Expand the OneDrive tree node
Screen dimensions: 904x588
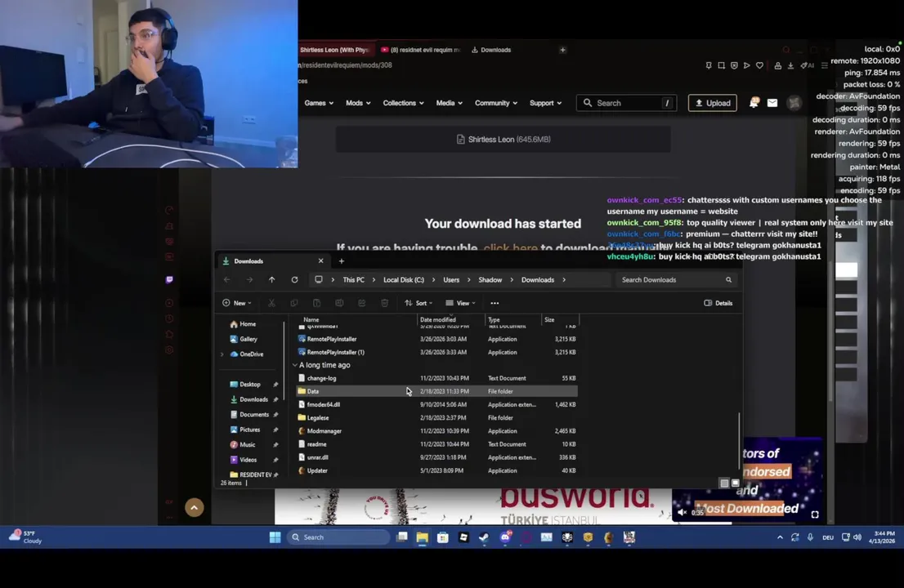click(222, 354)
